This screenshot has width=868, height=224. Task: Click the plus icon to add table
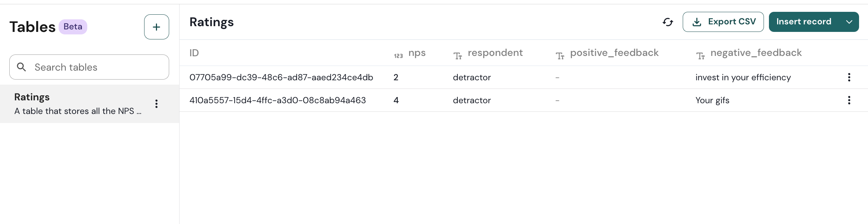coord(156,27)
